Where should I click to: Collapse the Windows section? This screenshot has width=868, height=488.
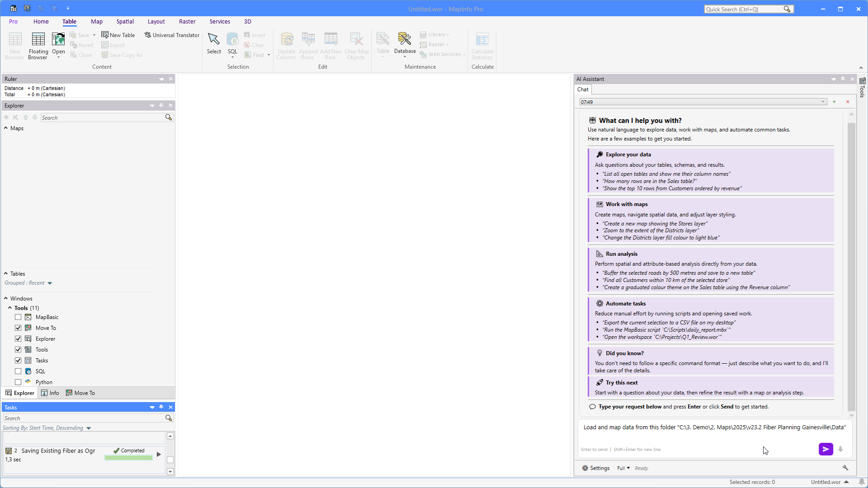6,298
